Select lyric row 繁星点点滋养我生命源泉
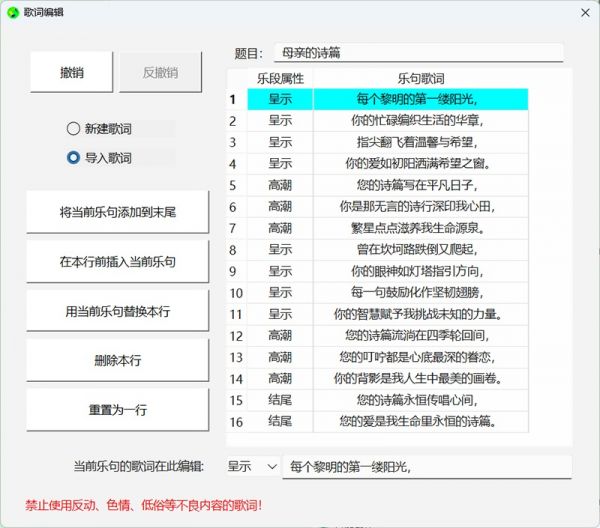The height and width of the screenshot is (528, 600). 421,228
